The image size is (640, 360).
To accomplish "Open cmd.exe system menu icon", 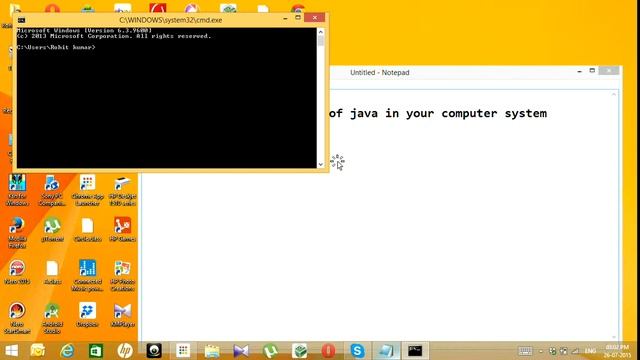I will point(22,20).
